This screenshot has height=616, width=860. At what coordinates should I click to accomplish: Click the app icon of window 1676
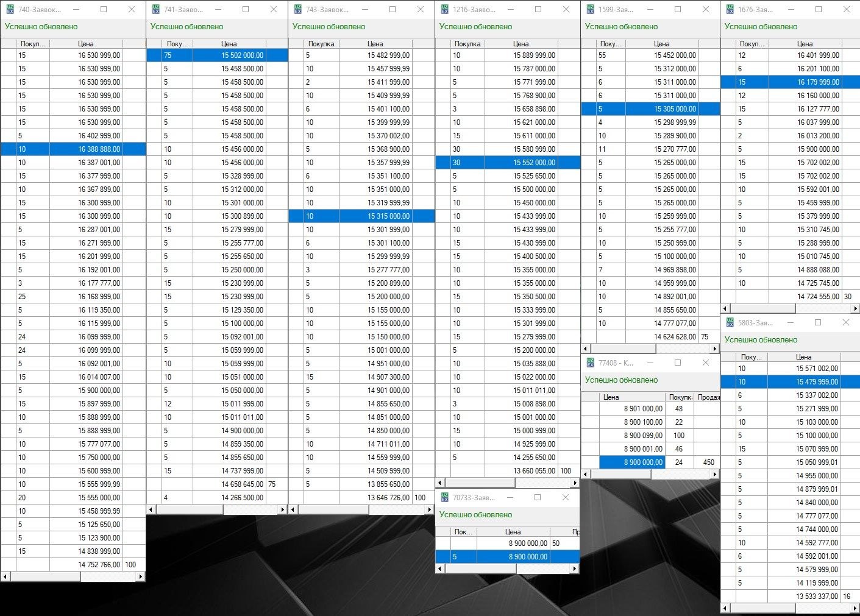click(730, 10)
